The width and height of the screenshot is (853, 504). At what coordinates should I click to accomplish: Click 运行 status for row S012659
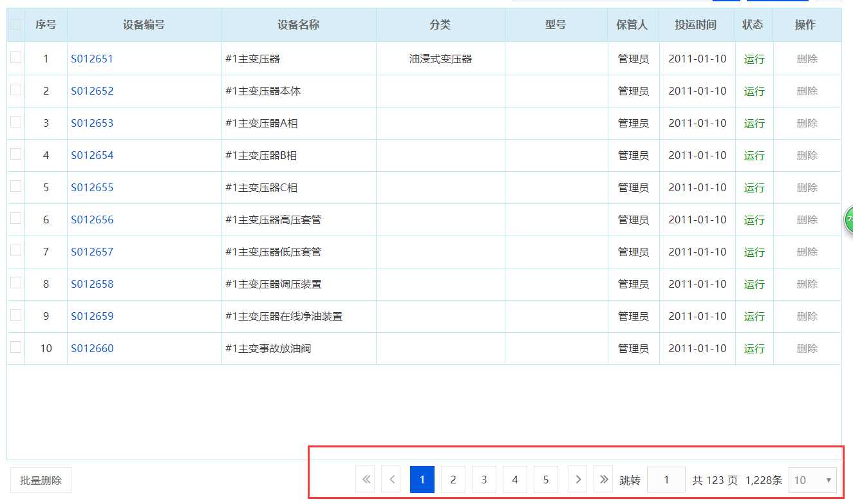point(755,316)
